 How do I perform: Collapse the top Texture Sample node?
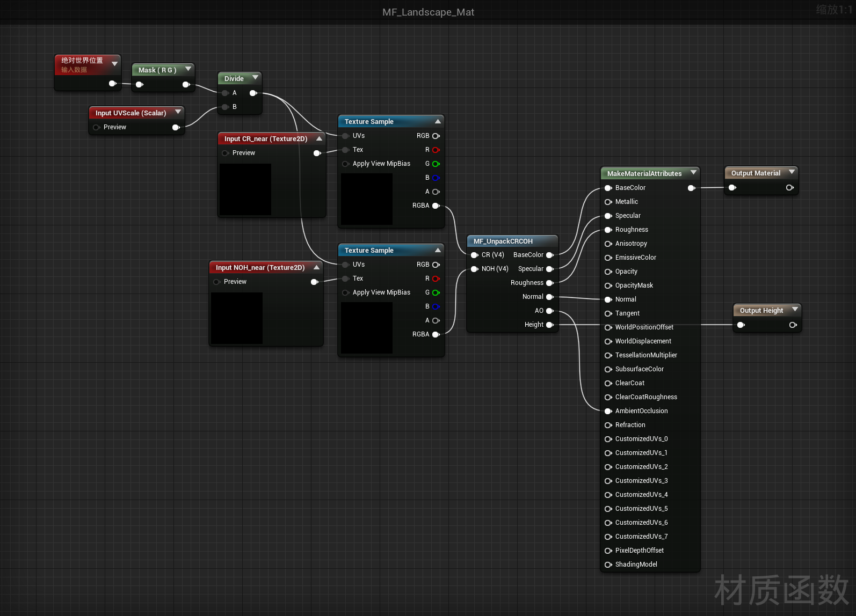[x=438, y=122]
